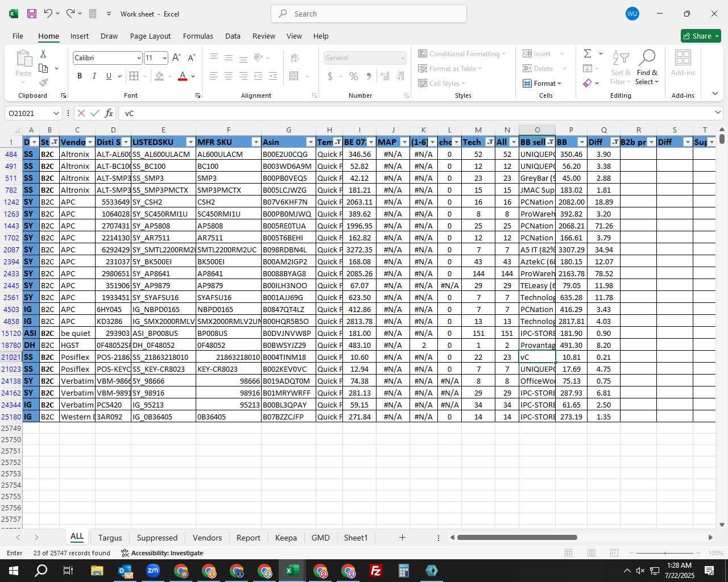Click the Format Painter brush icon
Viewport: 728px width, 582px height.
(43, 82)
